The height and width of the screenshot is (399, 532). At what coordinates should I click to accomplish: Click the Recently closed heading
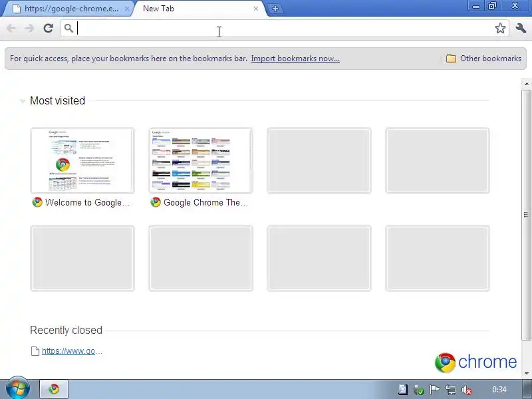[x=66, y=330]
